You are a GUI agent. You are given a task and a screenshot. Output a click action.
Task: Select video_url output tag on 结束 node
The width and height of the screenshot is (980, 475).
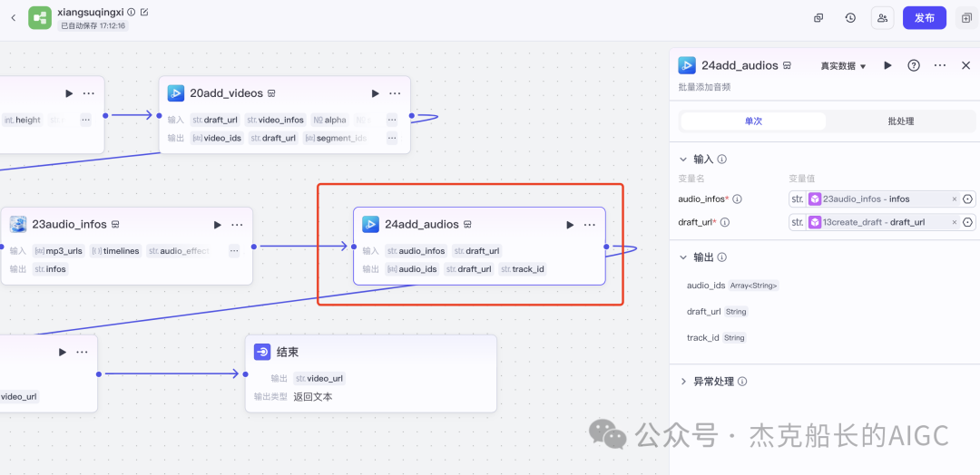click(x=318, y=378)
